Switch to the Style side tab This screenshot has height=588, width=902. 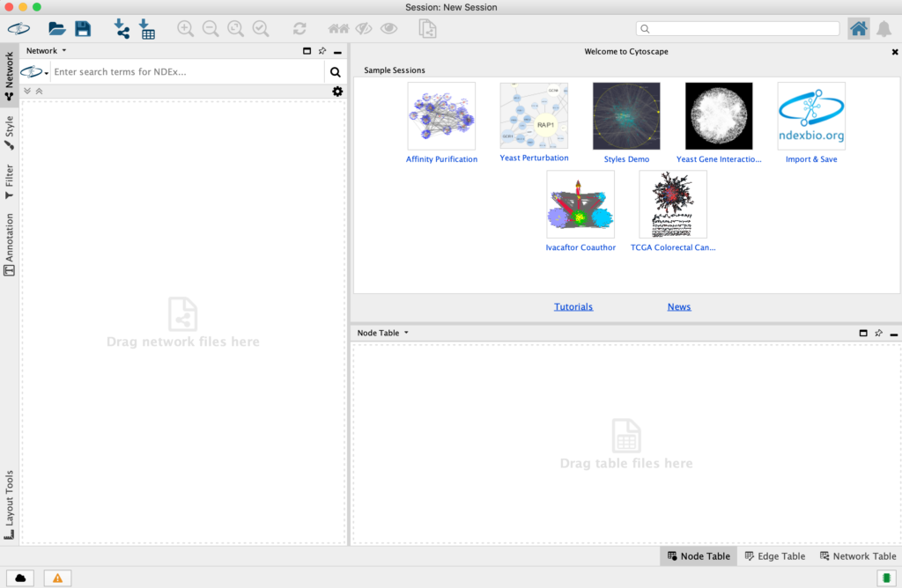(9, 133)
